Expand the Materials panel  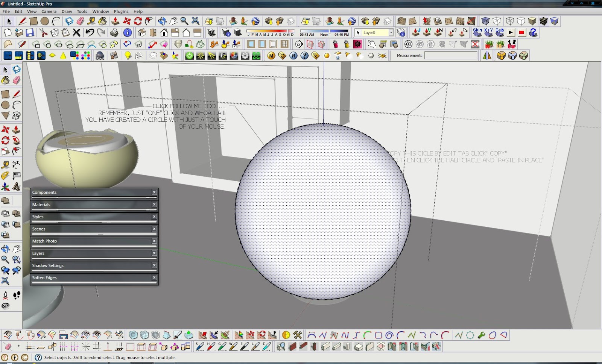point(49,205)
